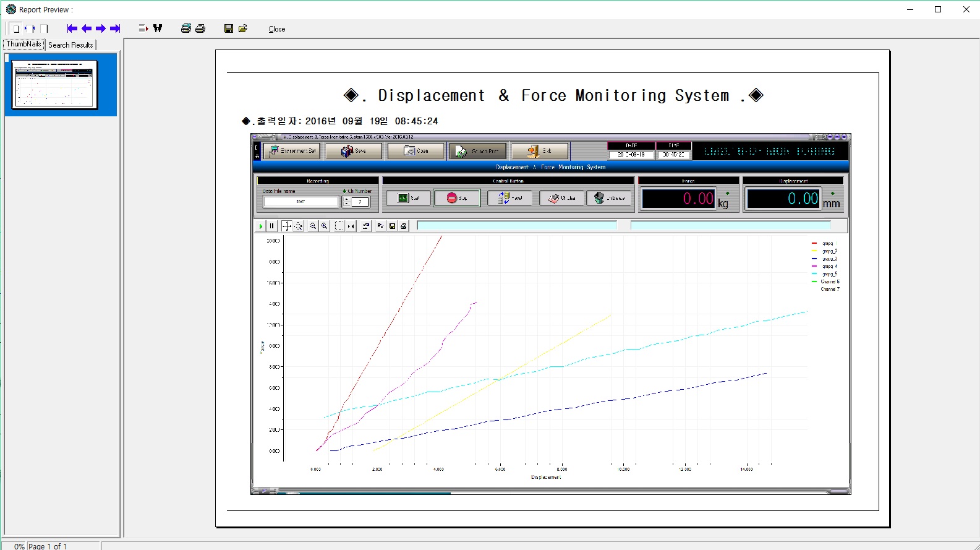This screenshot has width=980, height=550.
Task: Minimize the Report Preview window
Action: [910, 9]
